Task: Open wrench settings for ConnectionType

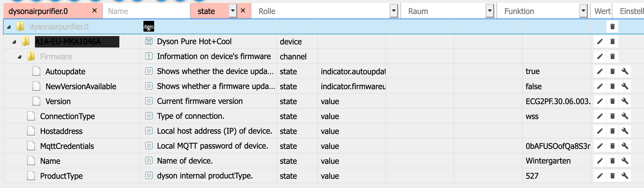Action: pos(625,116)
